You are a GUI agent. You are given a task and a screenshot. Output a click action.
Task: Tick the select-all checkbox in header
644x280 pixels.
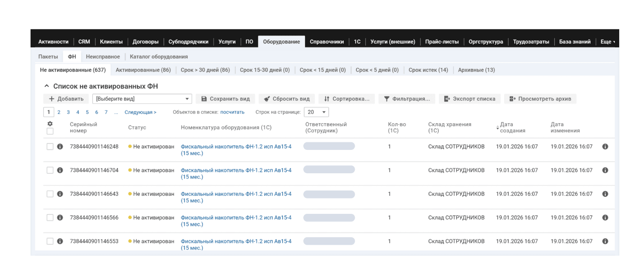50,131
